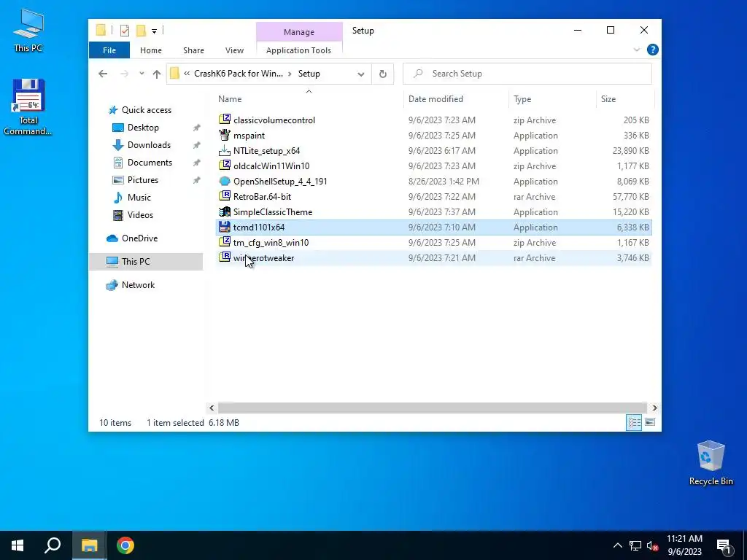The width and height of the screenshot is (747, 560).
Task: Switch to Large icons view layout
Action: tap(650, 422)
